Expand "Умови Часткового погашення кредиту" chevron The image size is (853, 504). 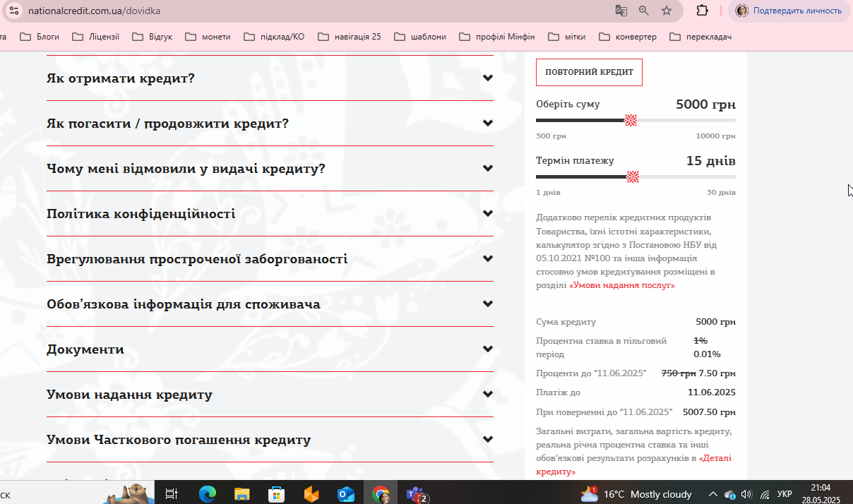coord(487,440)
